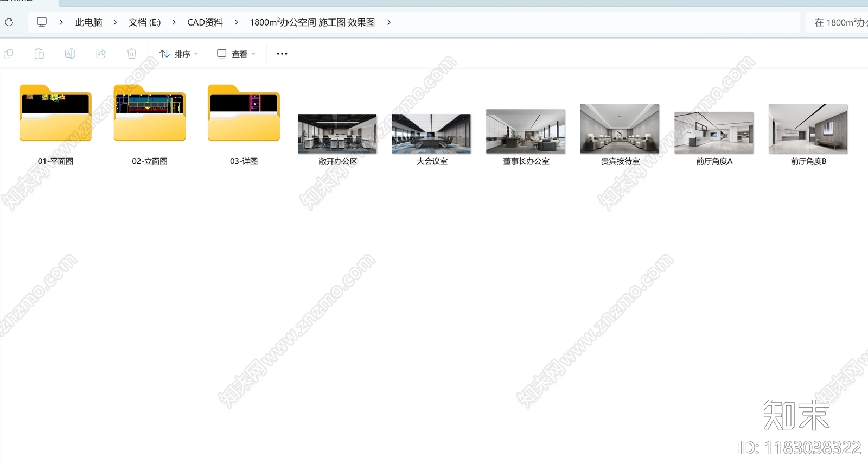Open the three-dots more options menu
The image size is (868, 469).
click(x=282, y=54)
